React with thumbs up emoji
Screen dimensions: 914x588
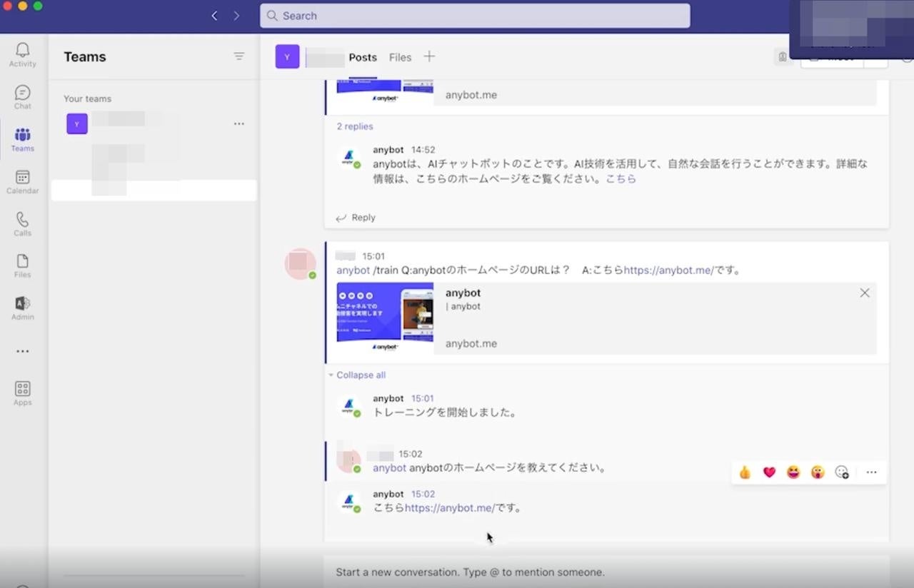(x=745, y=472)
